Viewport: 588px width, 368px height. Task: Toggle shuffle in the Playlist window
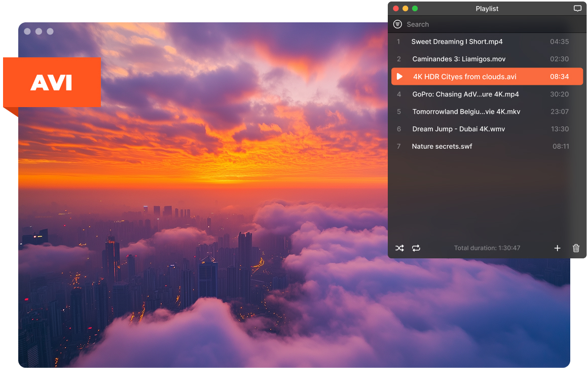(399, 248)
